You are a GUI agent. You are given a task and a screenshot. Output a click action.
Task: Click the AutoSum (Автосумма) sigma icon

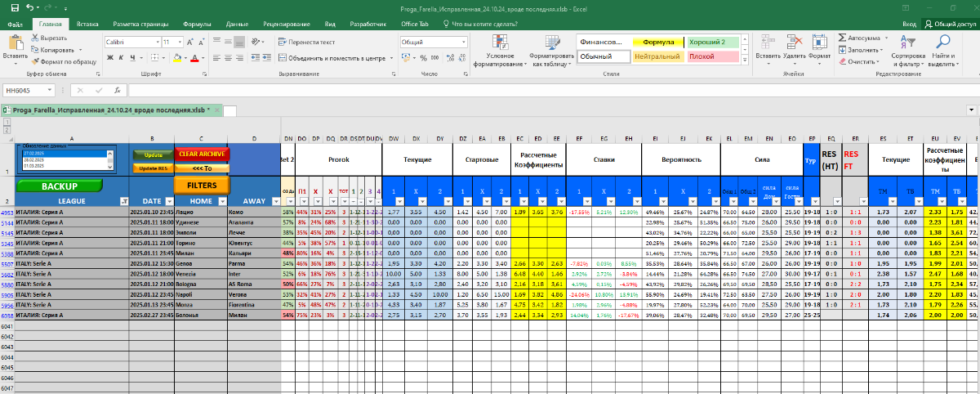coord(843,38)
